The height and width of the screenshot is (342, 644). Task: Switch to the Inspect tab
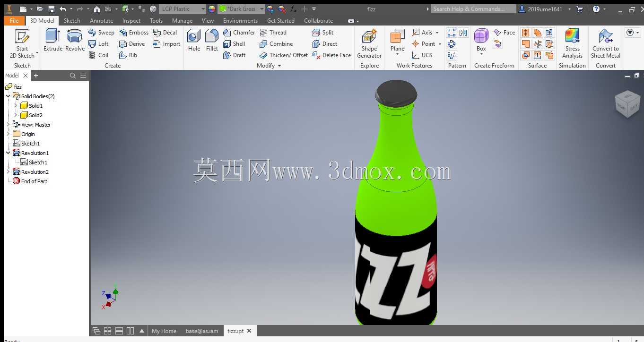pos(131,21)
